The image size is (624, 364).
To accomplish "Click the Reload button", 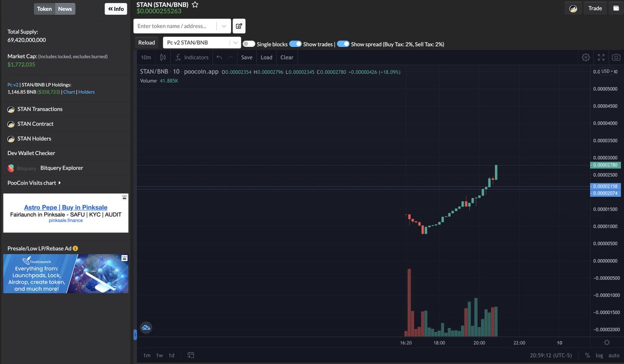I will pyautogui.click(x=147, y=43).
